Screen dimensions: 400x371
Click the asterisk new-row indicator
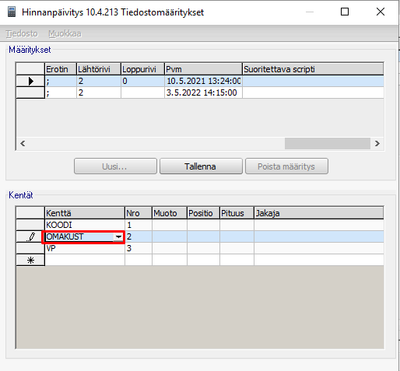30,260
